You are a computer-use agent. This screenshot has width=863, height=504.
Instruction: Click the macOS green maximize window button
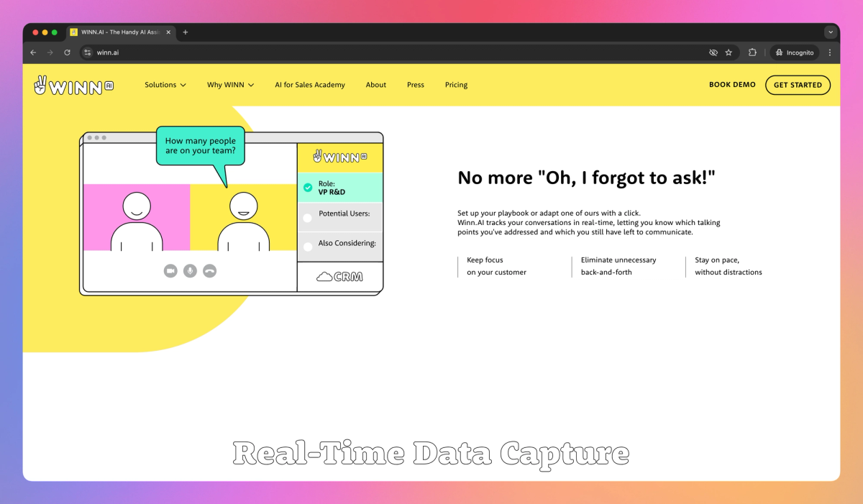(55, 32)
